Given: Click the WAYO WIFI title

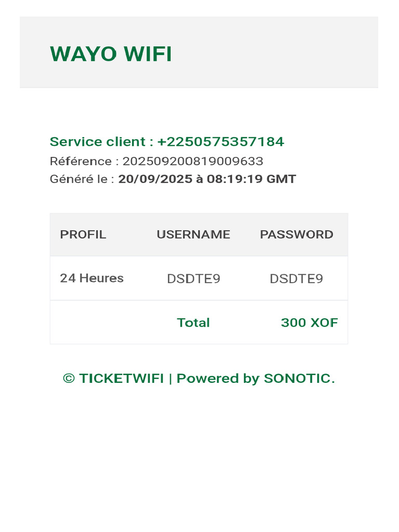Looking at the screenshot, I should 111,54.
